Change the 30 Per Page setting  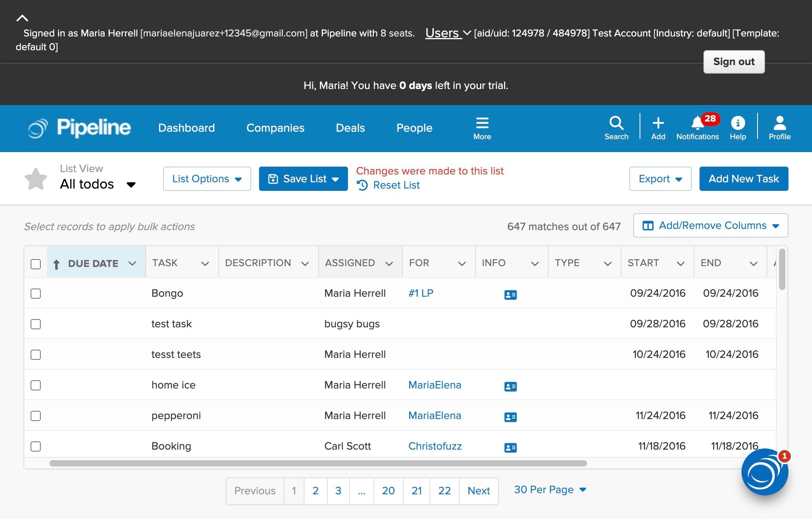click(x=549, y=490)
